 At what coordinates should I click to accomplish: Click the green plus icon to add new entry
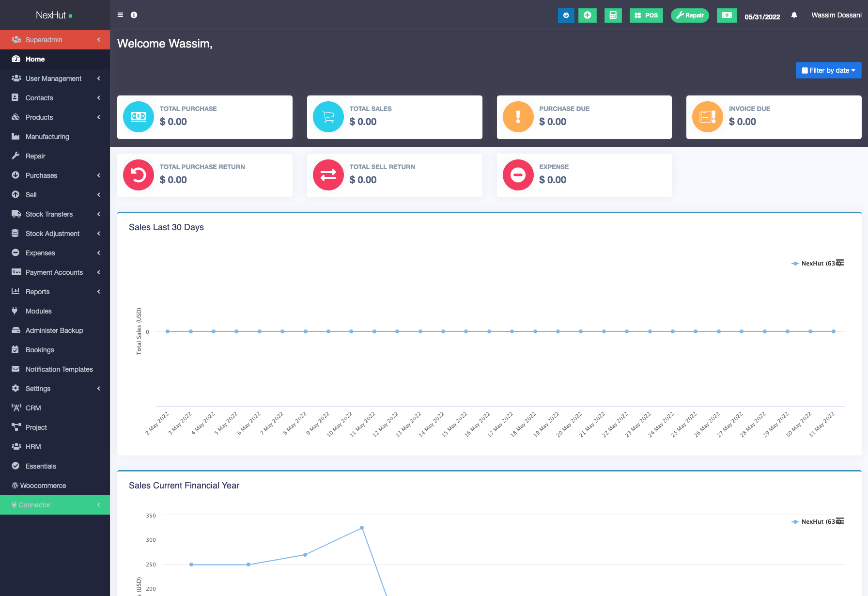click(587, 15)
